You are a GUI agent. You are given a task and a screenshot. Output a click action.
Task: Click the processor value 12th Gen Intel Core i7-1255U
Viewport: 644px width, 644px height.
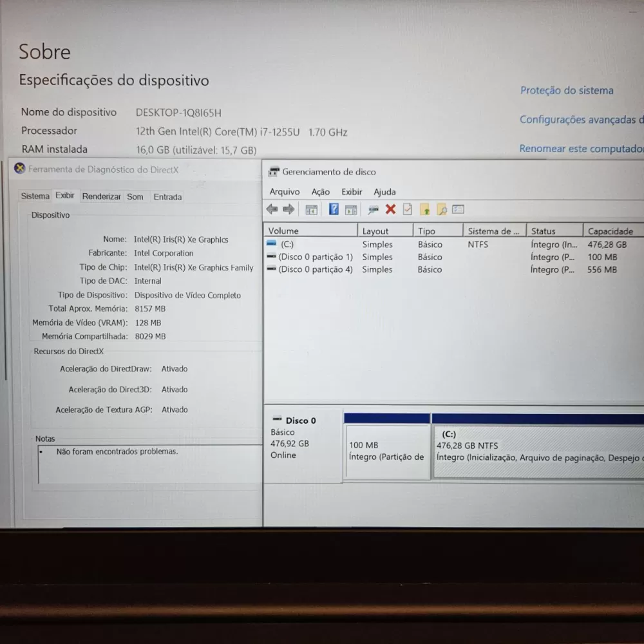point(241,132)
